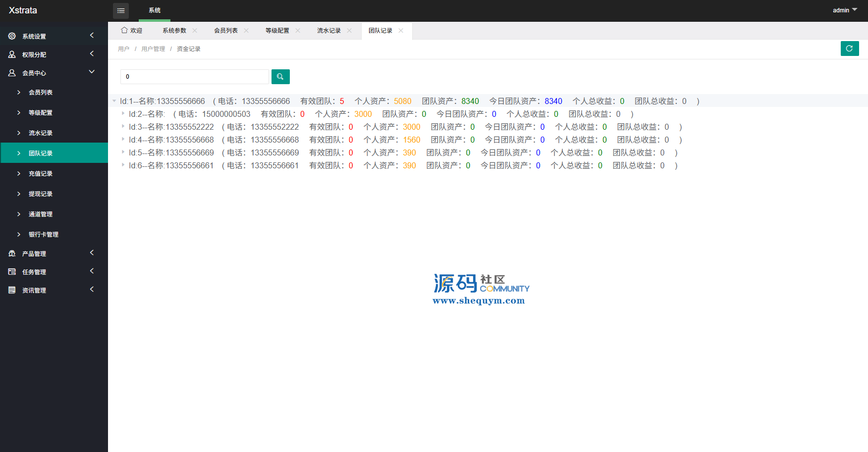The width and height of the screenshot is (868, 452).
Task: Click the 用户管理 breadcrumb link
Action: pyautogui.click(x=153, y=49)
